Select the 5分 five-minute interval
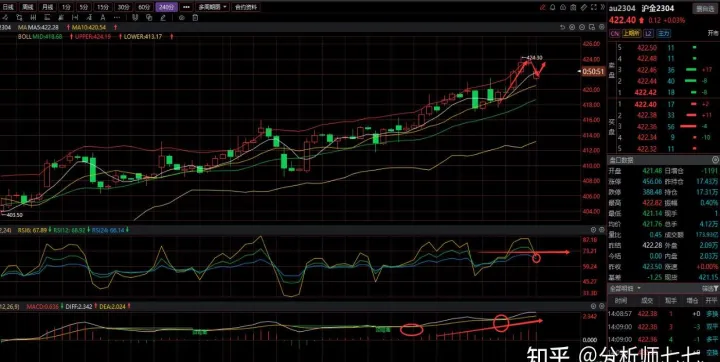This screenshot has height=362, width=720. (x=83, y=7)
